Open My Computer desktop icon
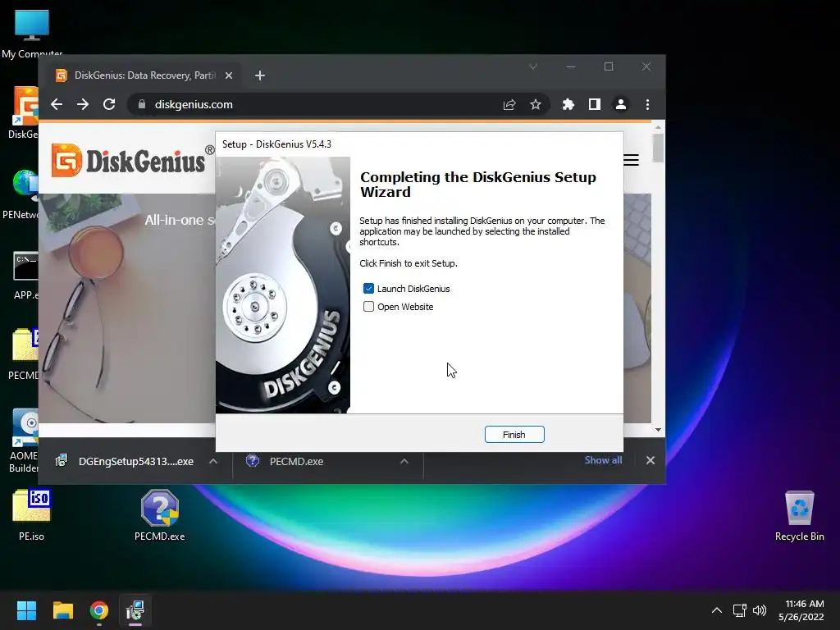 [x=32, y=33]
